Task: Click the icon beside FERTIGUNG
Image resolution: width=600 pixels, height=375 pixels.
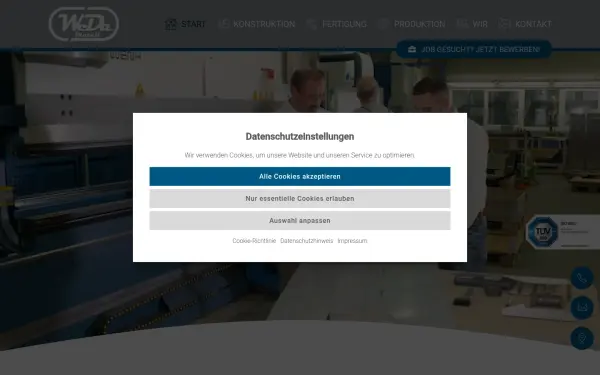Action: tap(312, 24)
